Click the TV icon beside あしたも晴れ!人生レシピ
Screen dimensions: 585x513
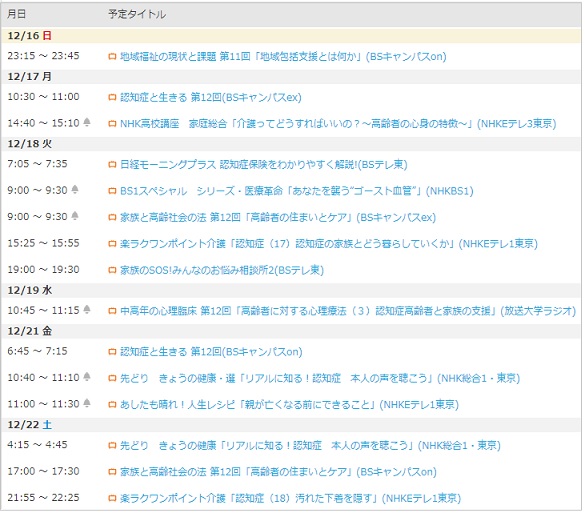pos(112,405)
